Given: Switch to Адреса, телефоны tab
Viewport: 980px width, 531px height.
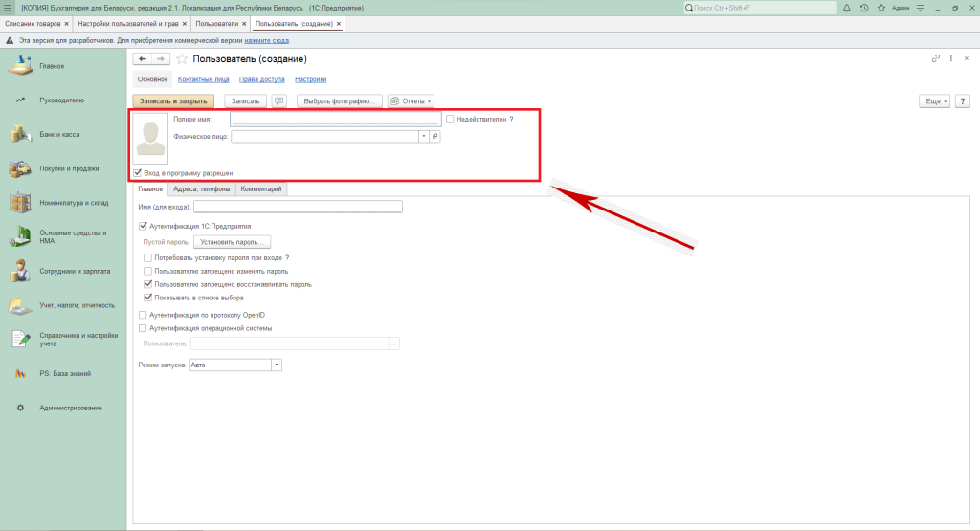Looking at the screenshot, I should tap(202, 189).
